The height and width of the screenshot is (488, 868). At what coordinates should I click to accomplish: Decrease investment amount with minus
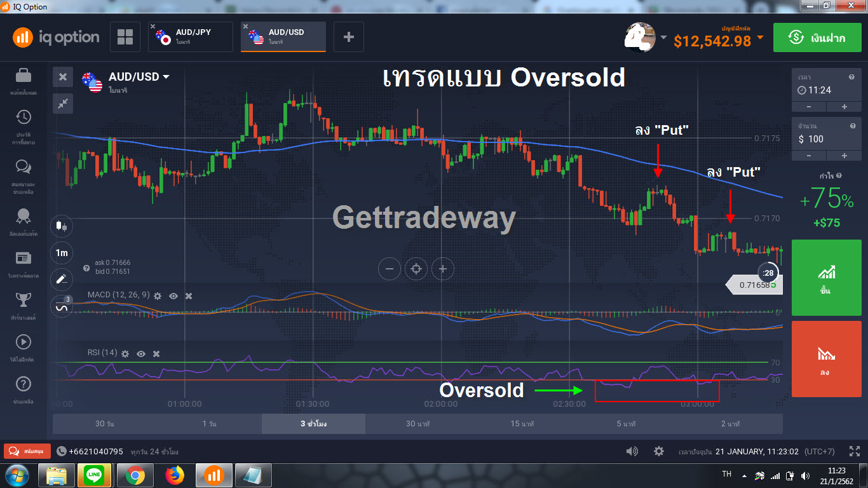point(809,156)
